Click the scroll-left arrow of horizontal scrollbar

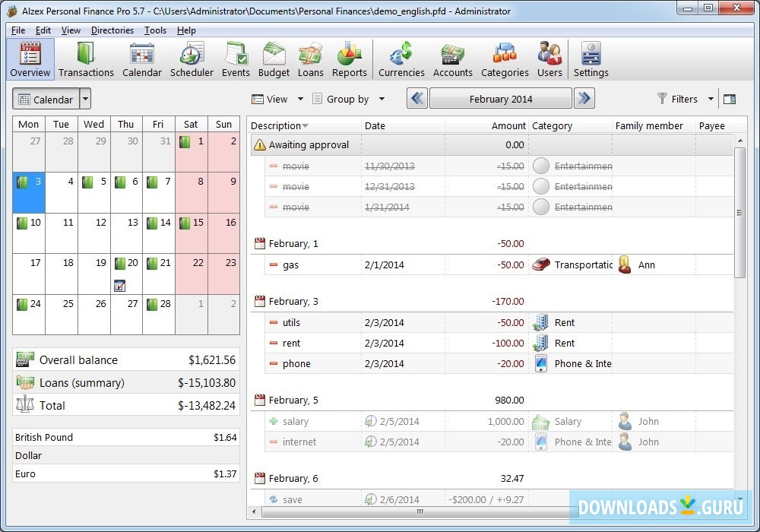255,511
